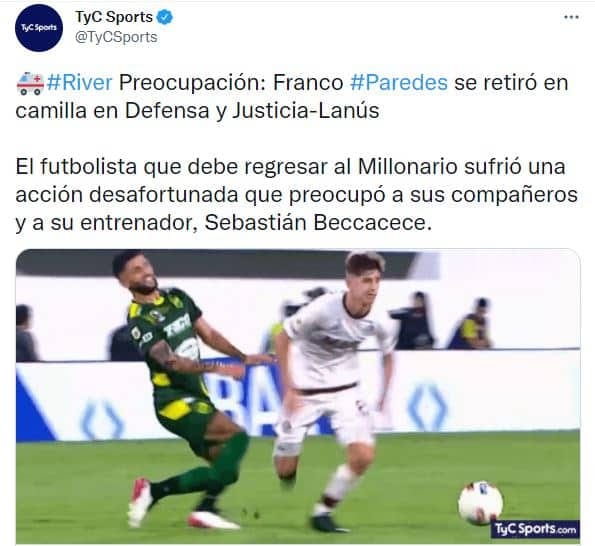Click the spectators behind the barrier
The height and width of the screenshot is (546, 595).
[x=440, y=321]
